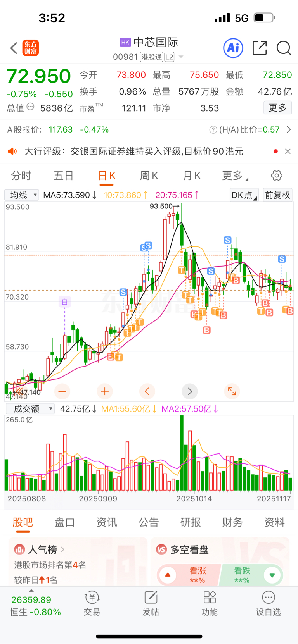Tap the 多空看盘 VS icon

pos(161,549)
